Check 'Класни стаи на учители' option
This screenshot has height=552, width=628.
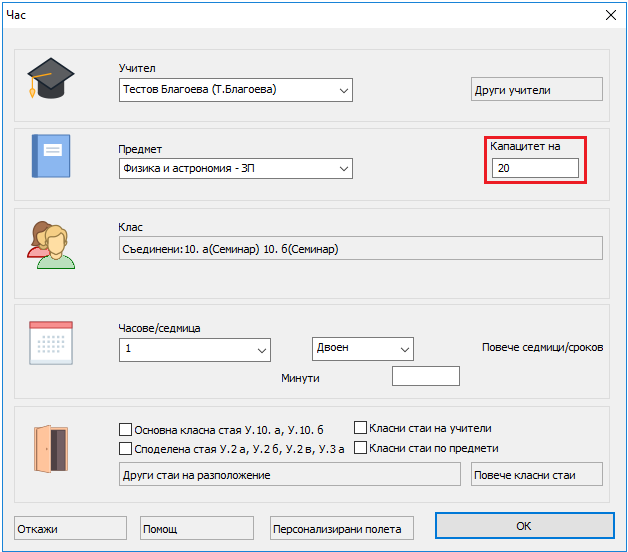coord(361,428)
